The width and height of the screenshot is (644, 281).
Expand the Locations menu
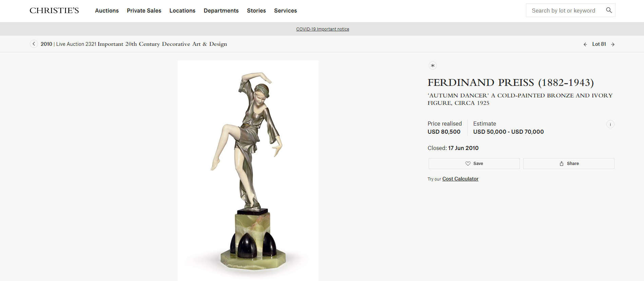[x=182, y=11]
